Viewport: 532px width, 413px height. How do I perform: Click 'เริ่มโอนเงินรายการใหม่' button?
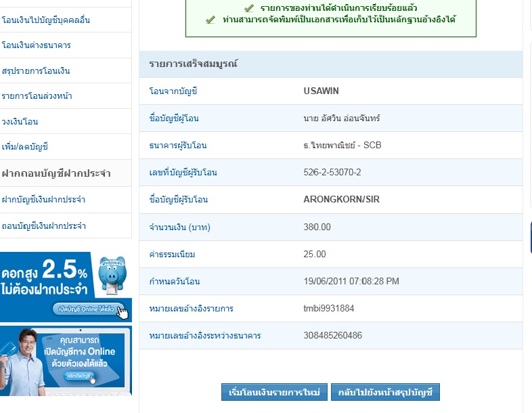coord(274,392)
